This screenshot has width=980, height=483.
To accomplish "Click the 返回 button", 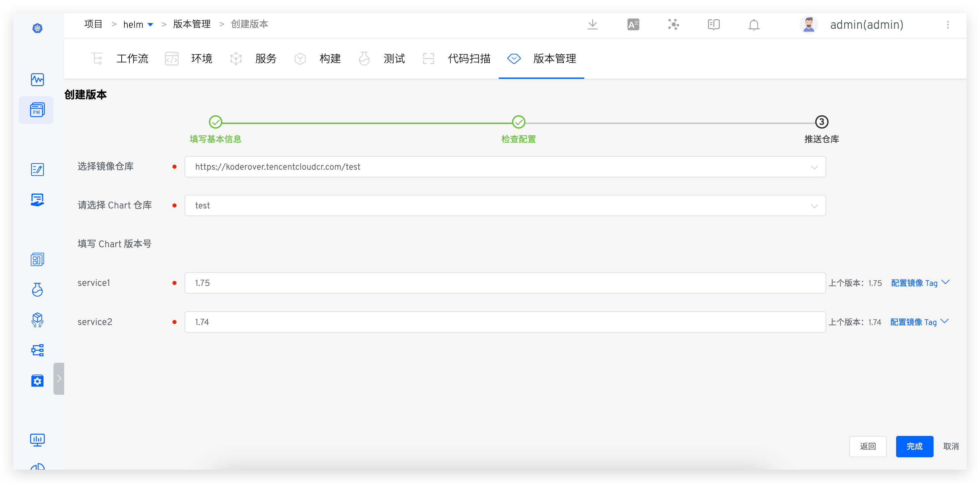I will point(868,447).
